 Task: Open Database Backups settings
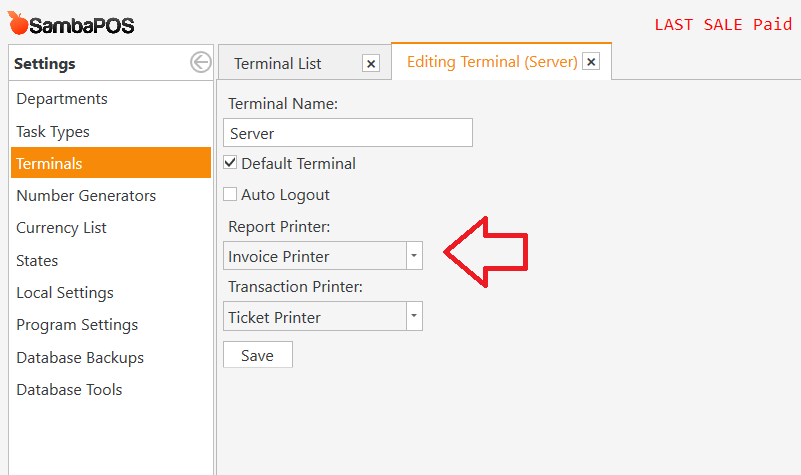(80, 357)
